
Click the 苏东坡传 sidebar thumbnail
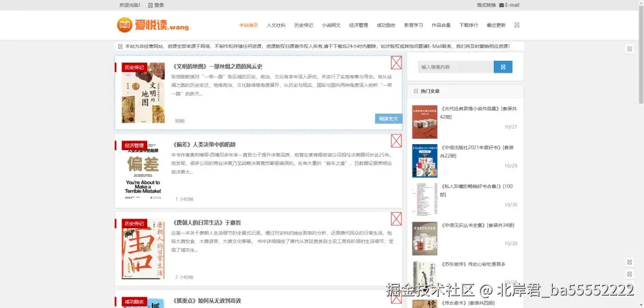tap(425, 278)
